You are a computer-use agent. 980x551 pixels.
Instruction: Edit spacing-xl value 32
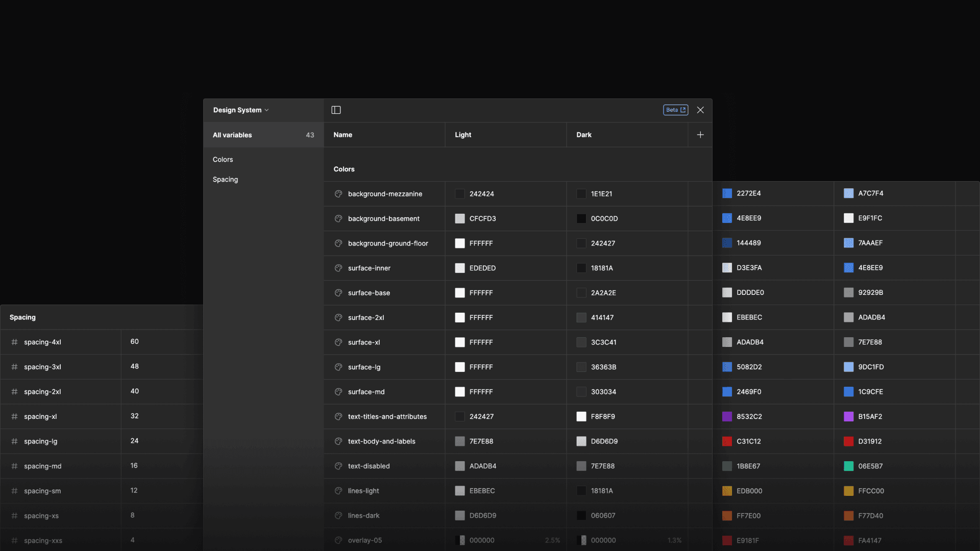tap(135, 416)
